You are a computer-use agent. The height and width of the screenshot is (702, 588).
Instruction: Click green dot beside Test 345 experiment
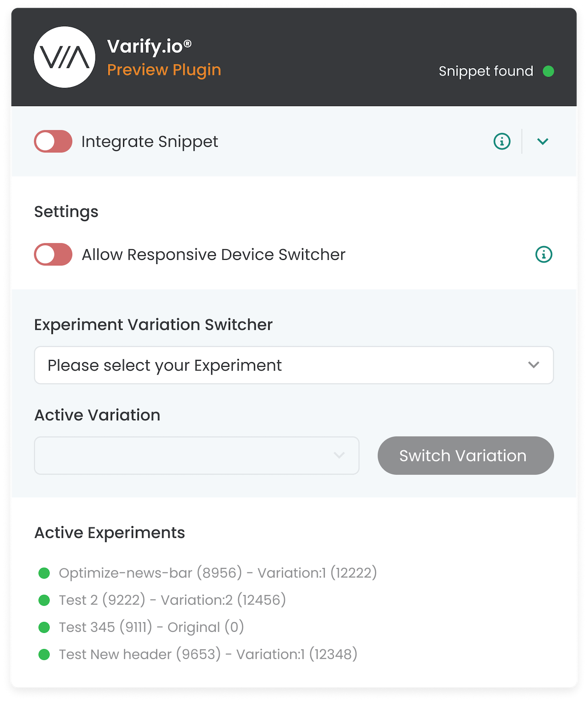[44, 627]
